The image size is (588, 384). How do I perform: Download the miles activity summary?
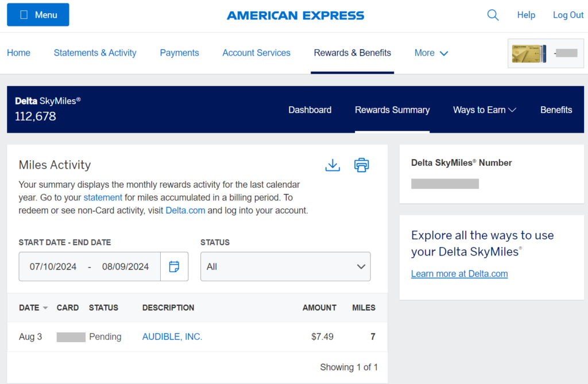point(332,165)
